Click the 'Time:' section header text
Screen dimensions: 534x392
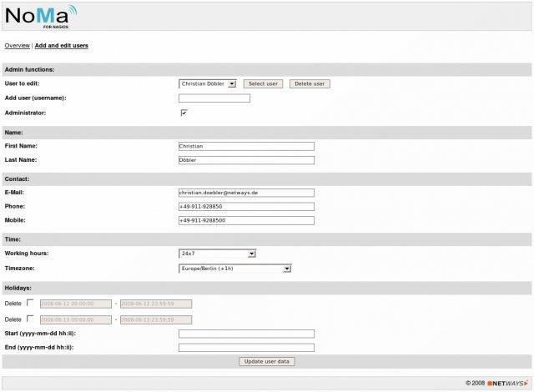[x=13, y=239]
